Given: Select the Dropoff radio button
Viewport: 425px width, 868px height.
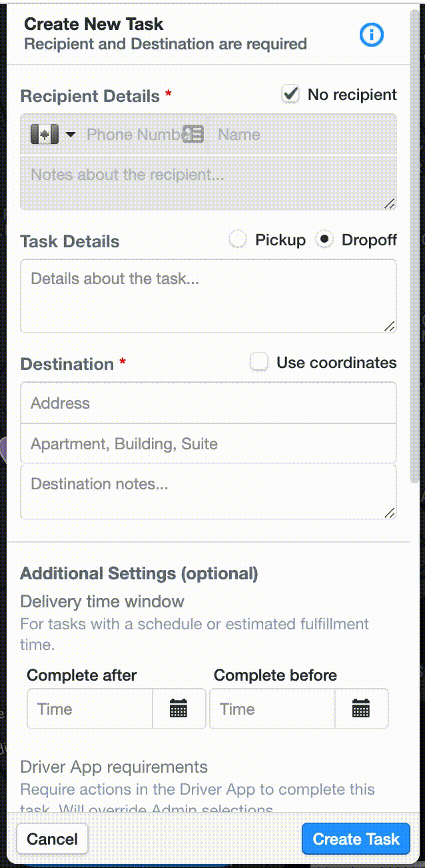Looking at the screenshot, I should 324,240.
